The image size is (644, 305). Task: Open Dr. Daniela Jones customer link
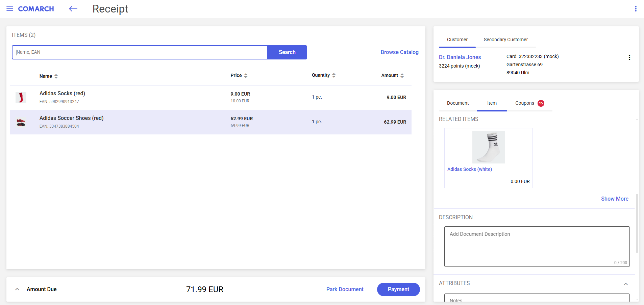(460, 57)
